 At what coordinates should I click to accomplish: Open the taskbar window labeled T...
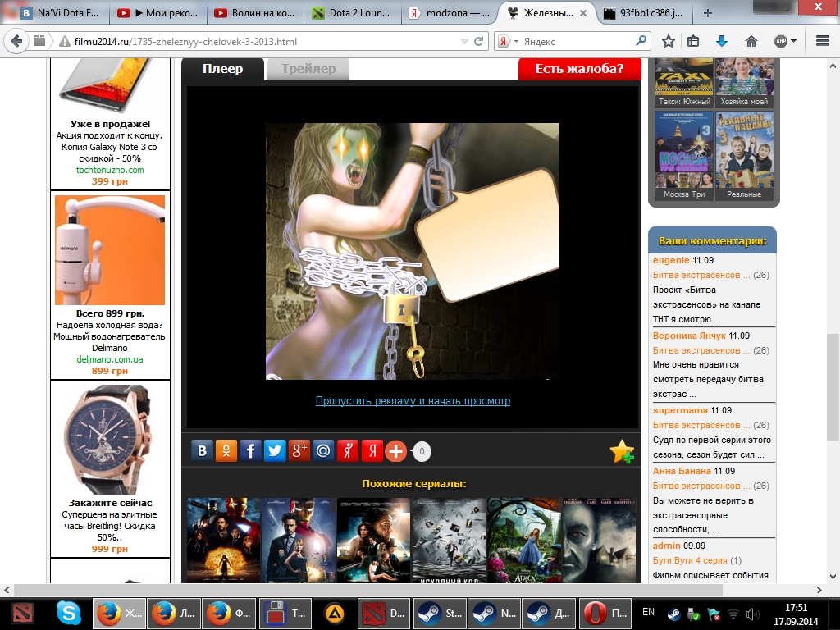pyautogui.click(x=285, y=613)
